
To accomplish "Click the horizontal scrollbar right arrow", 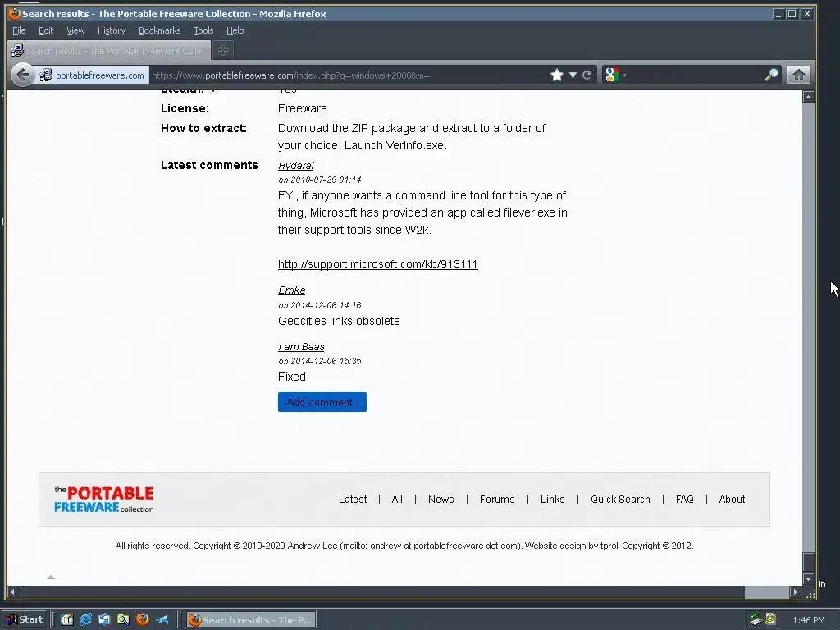I will [x=796, y=592].
